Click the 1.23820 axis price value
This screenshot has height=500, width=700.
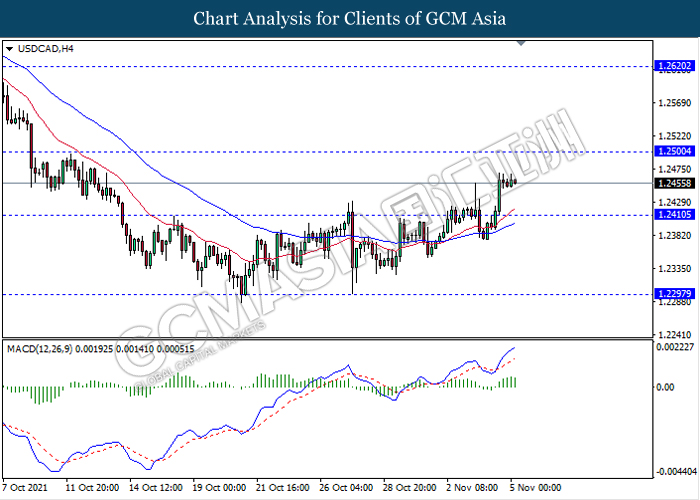[675, 236]
